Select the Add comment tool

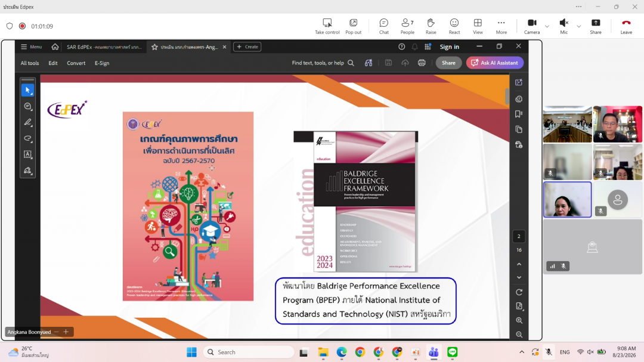coord(27,106)
